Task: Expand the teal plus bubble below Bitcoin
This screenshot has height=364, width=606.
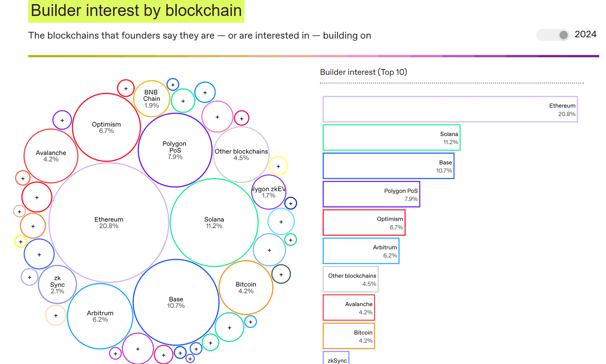Action: (230, 327)
